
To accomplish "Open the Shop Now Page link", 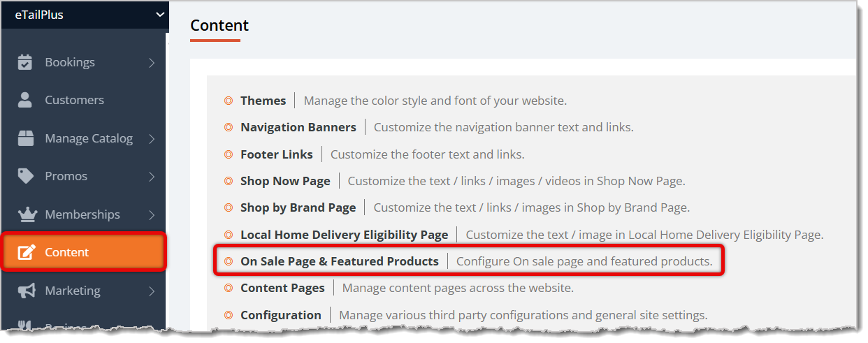I will coord(285,181).
